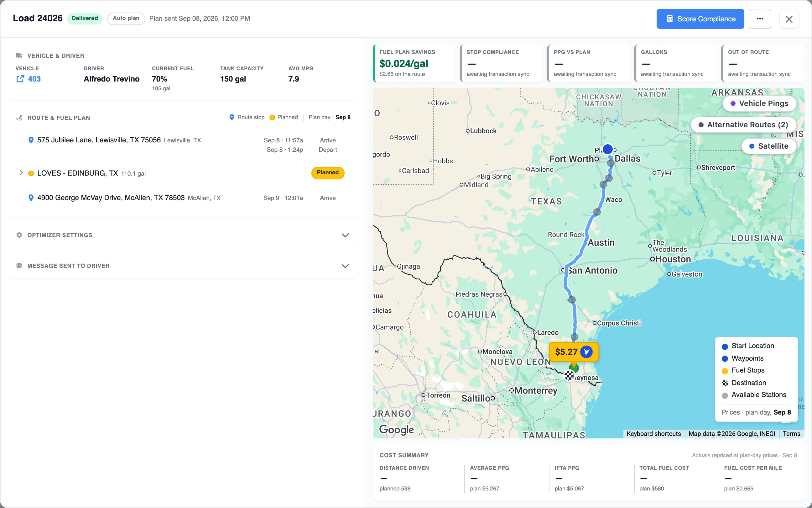Open Keyboard shortcuts on the map
Screen dimensions: 812x508
(x=653, y=434)
